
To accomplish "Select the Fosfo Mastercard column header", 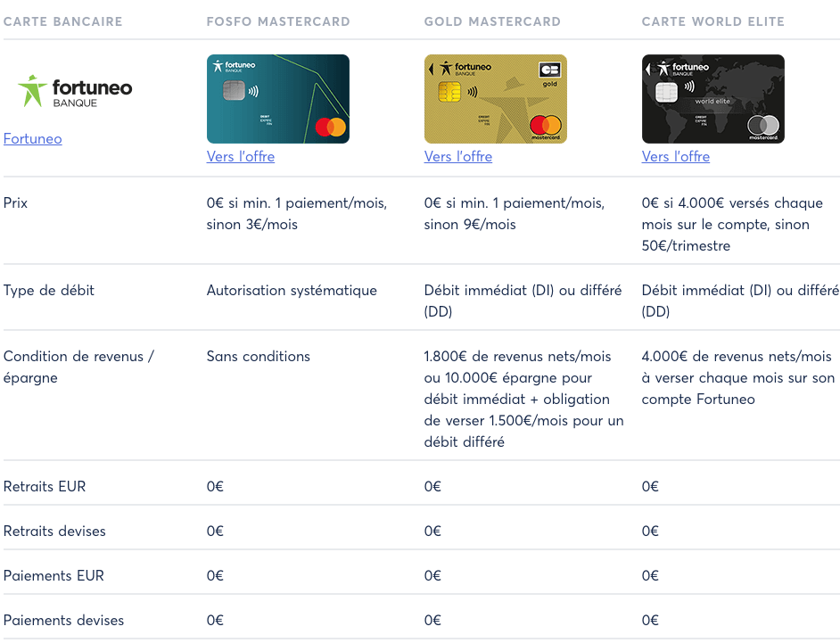I will pos(278,21).
